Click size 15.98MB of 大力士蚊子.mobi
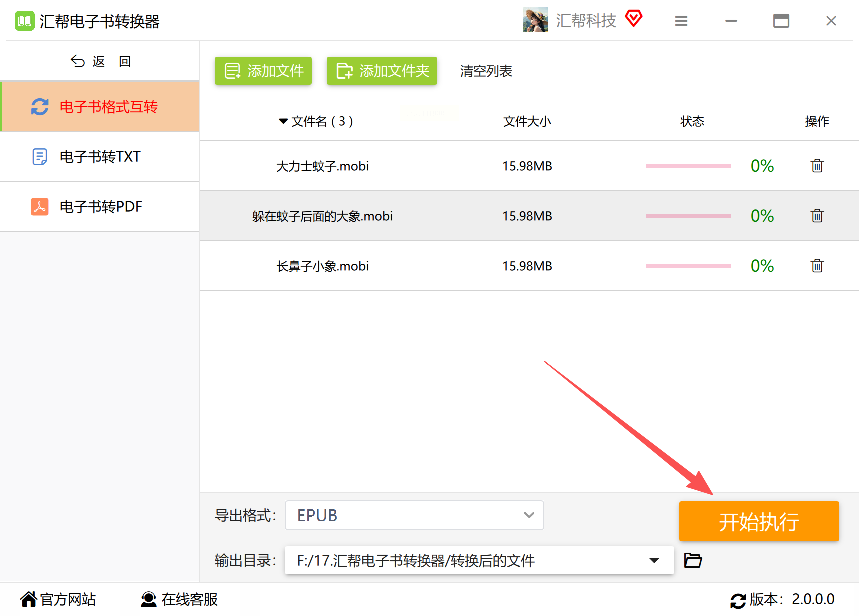Screen dimensions: 859x616 click(x=527, y=166)
